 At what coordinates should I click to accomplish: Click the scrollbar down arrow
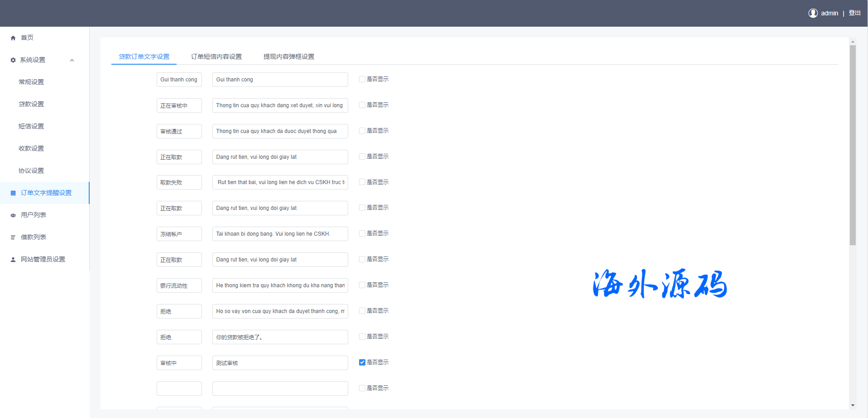(x=853, y=405)
